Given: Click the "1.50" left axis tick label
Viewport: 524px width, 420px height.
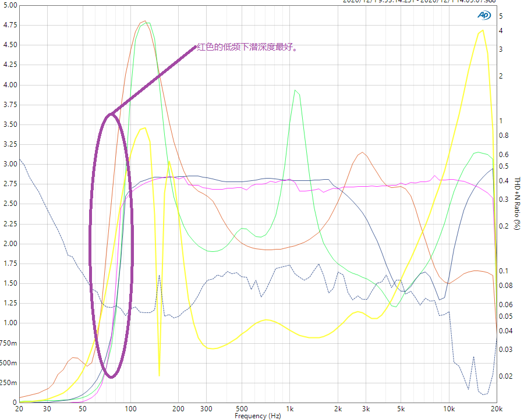Looking at the screenshot, I should point(10,283).
